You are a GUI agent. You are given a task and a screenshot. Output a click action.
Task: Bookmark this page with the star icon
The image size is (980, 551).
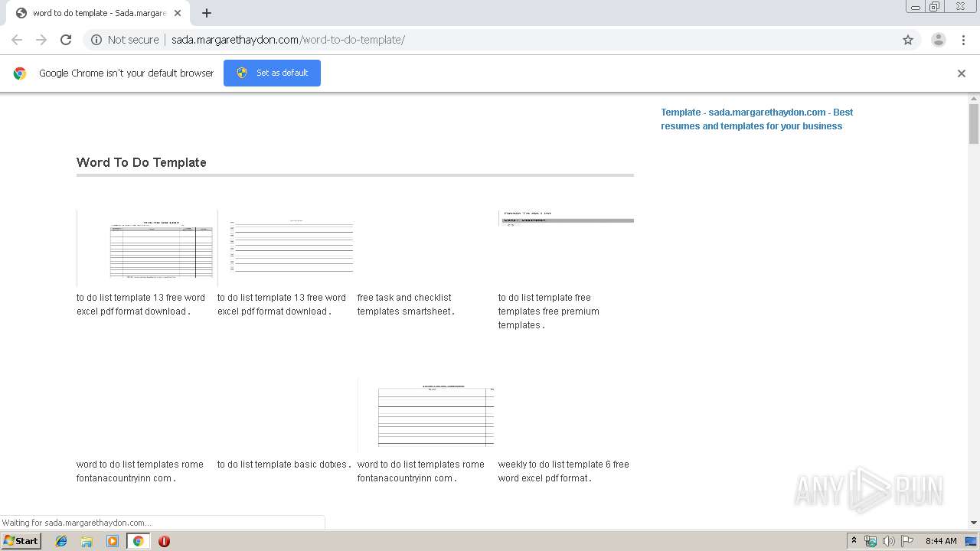[908, 40]
